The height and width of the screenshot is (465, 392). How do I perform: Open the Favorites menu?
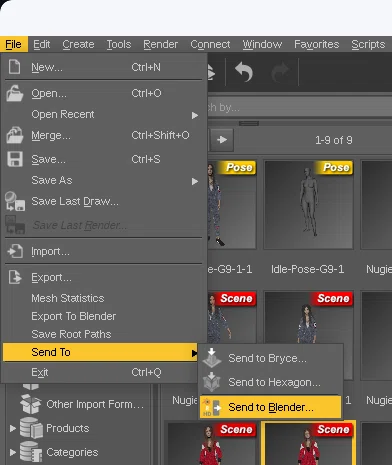pyautogui.click(x=316, y=44)
